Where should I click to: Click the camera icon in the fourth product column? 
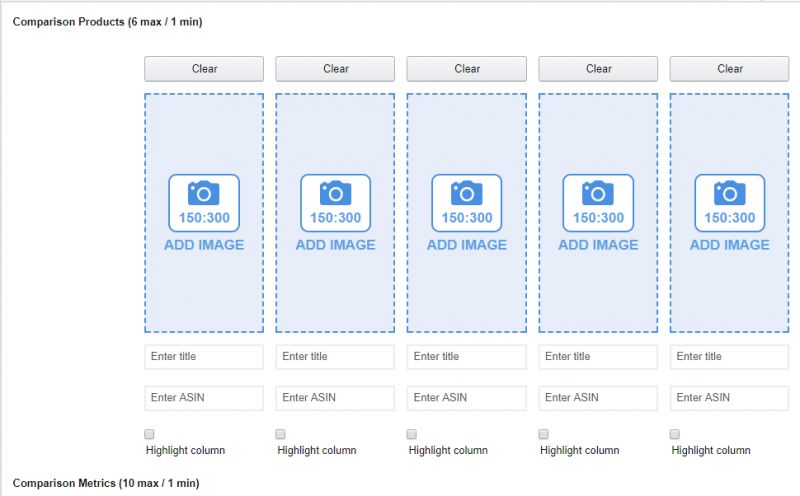pos(598,193)
